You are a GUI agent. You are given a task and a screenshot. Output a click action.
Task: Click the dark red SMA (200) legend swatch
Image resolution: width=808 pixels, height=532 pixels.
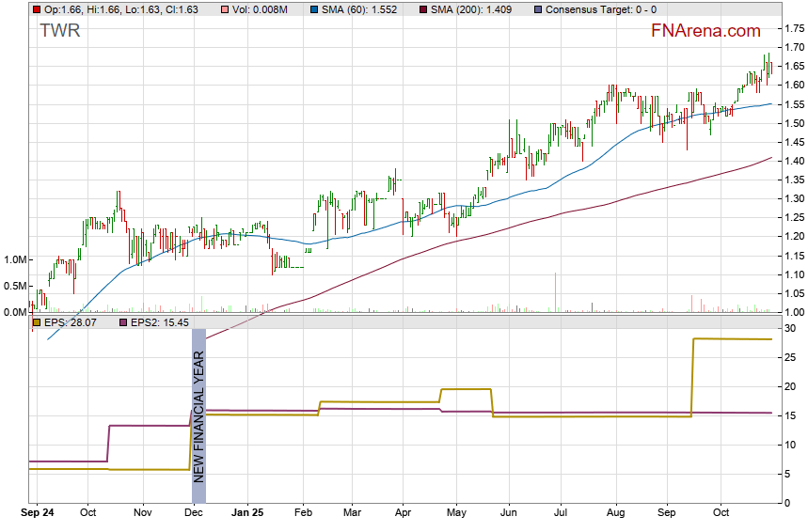click(x=423, y=9)
